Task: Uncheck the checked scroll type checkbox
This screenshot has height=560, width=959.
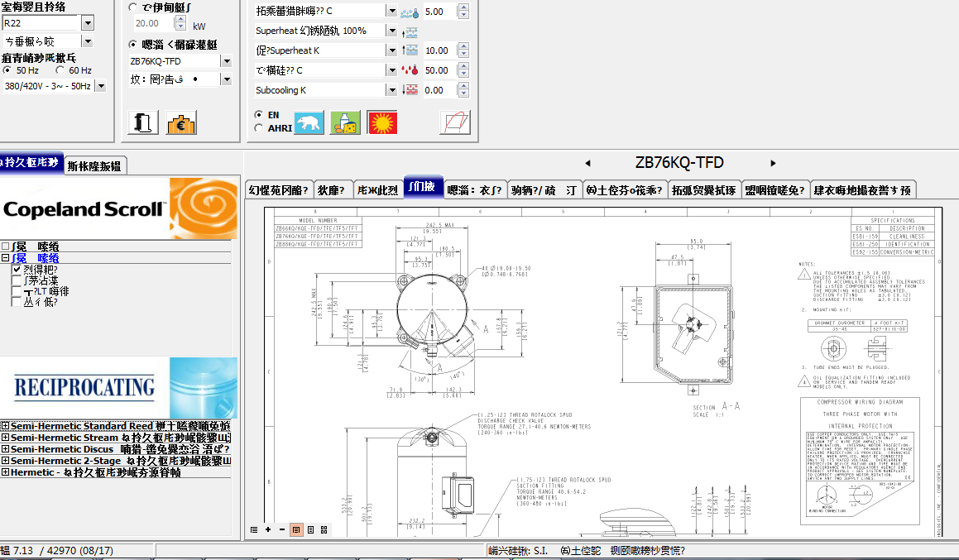Action: point(17,269)
